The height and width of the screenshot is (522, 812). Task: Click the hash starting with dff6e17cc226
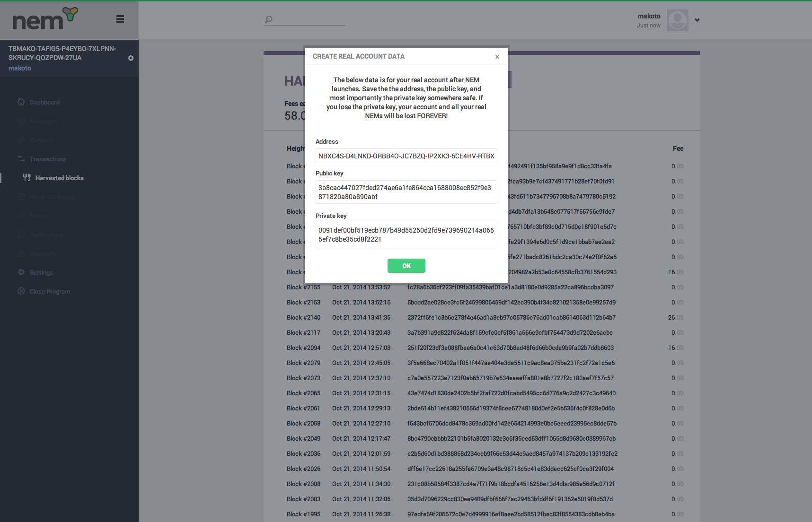[511, 469]
